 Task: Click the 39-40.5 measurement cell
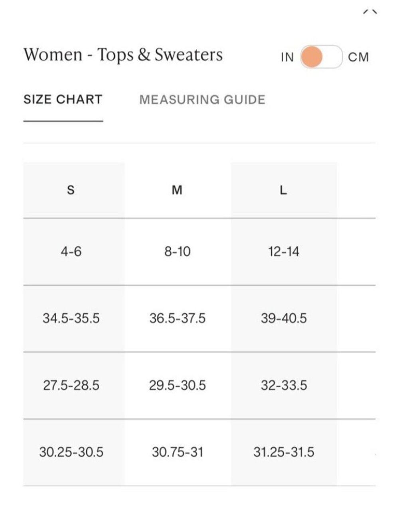(284, 318)
